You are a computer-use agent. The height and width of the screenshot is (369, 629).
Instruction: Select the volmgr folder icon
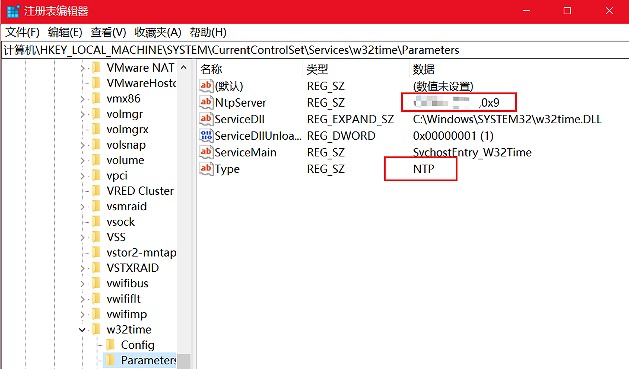click(x=96, y=114)
